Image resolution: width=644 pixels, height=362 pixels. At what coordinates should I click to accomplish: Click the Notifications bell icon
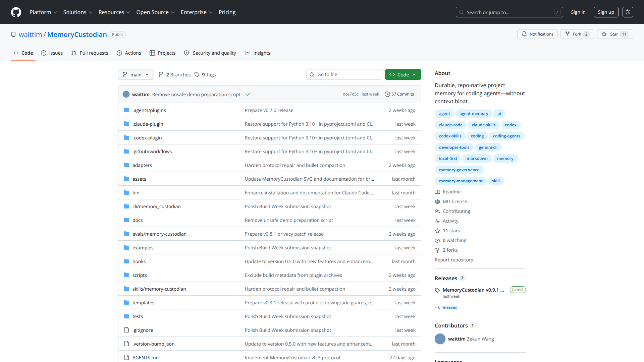[524, 34]
